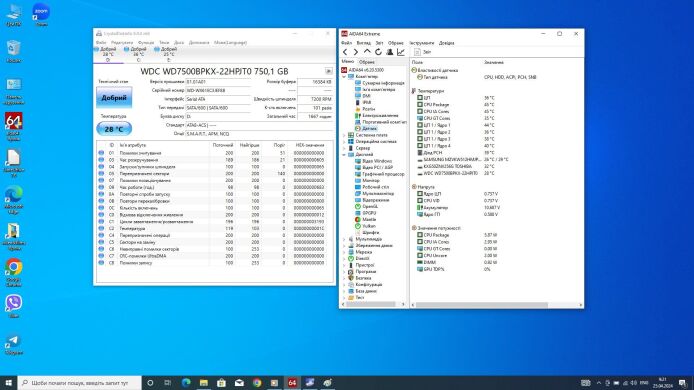Select Монітор item under Дисплей
The image size is (694, 390).
click(367, 181)
